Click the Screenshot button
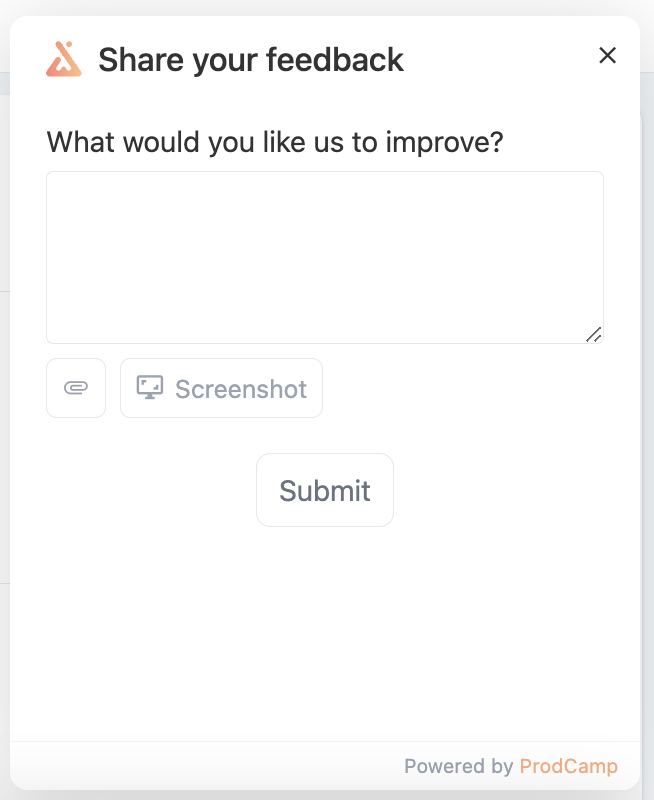The height and width of the screenshot is (800, 654). tap(221, 388)
